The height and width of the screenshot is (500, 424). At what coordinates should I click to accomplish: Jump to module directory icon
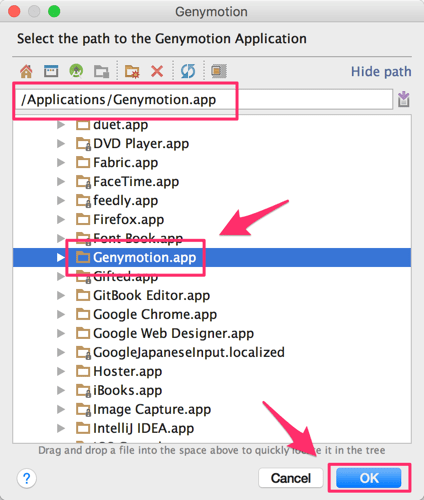[x=101, y=71]
